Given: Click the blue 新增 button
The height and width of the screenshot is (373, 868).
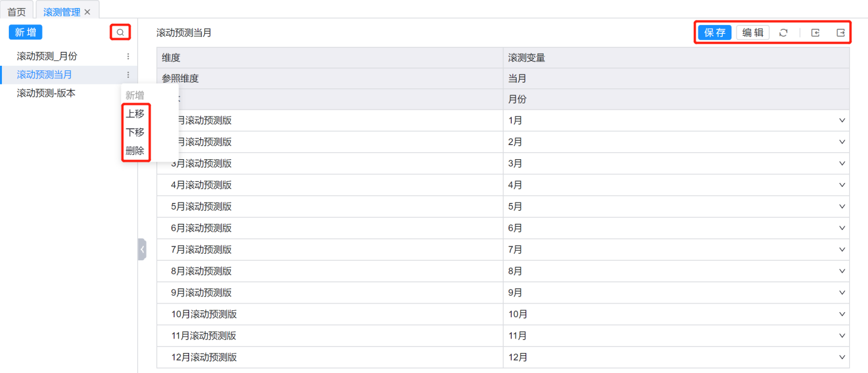Looking at the screenshot, I should [x=26, y=32].
